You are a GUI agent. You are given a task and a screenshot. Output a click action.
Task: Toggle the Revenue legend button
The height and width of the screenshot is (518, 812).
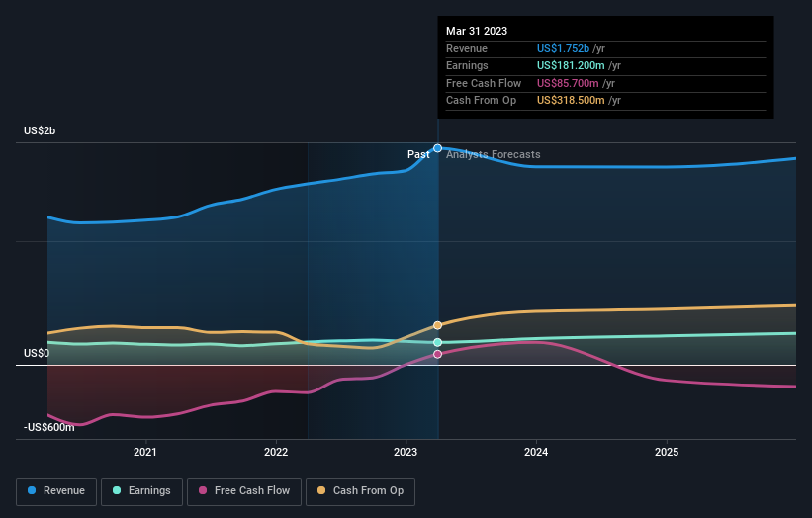click(56, 491)
